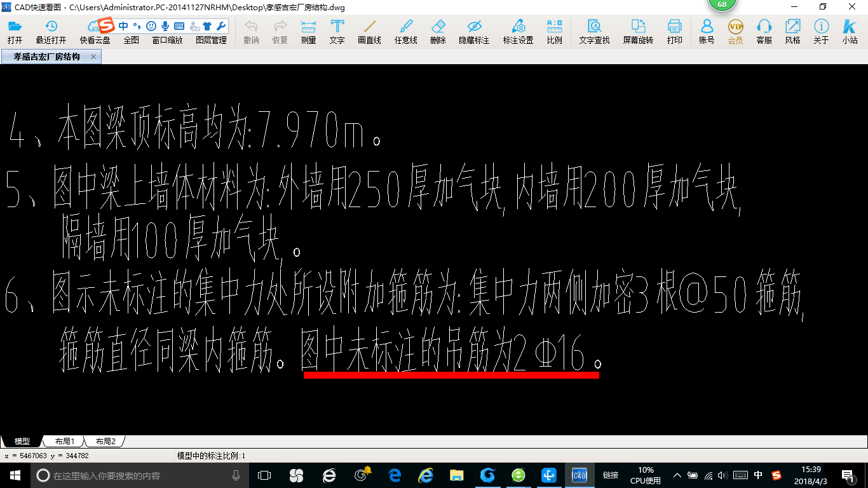Open the 风格 style options

[x=792, y=31]
